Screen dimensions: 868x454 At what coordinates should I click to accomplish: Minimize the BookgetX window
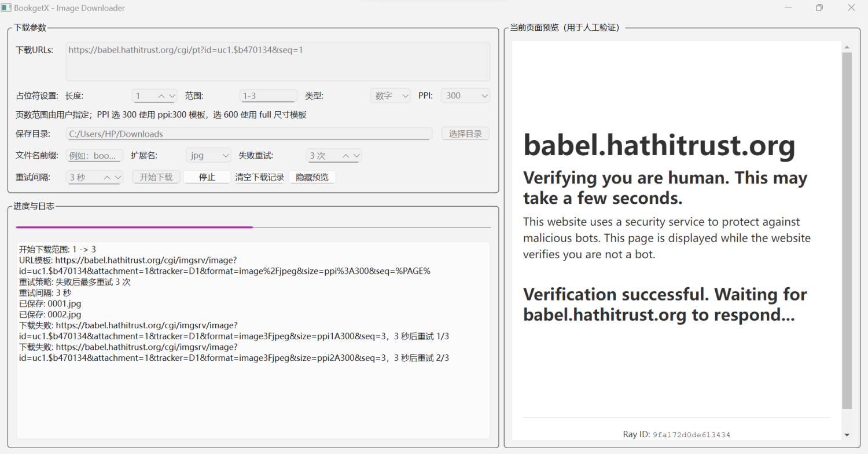(x=788, y=8)
